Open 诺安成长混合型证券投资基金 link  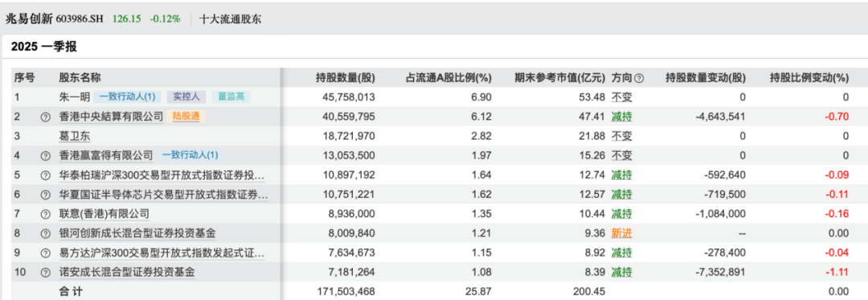(x=127, y=273)
